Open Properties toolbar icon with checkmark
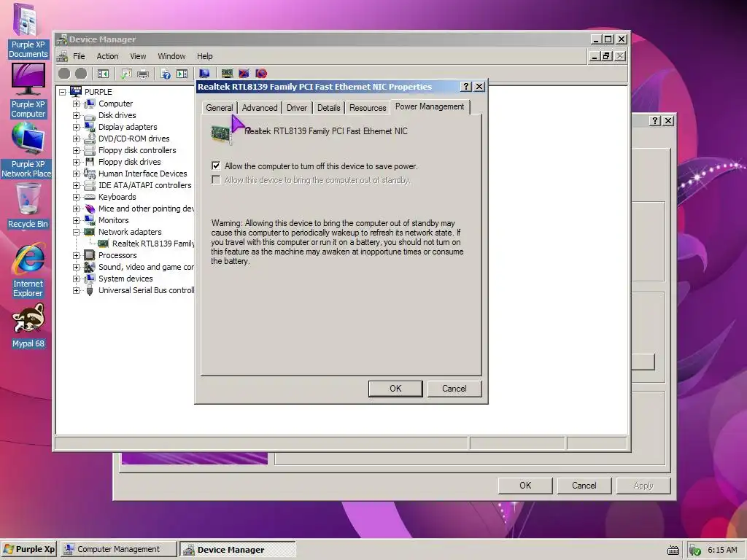 click(126, 74)
